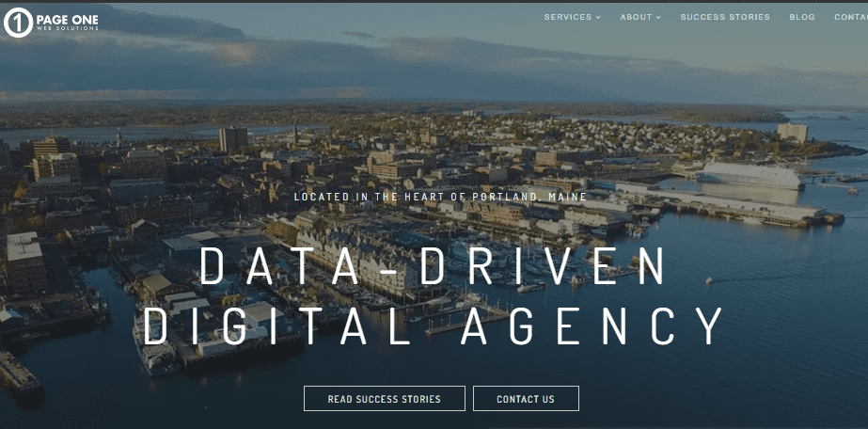This screenshot has width=868, height=429.
Task: Open the Services menu
Action: click(567, 17)
